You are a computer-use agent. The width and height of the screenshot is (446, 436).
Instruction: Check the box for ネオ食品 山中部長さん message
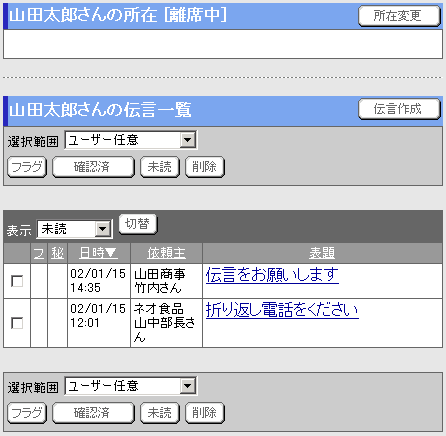[17, 323]
